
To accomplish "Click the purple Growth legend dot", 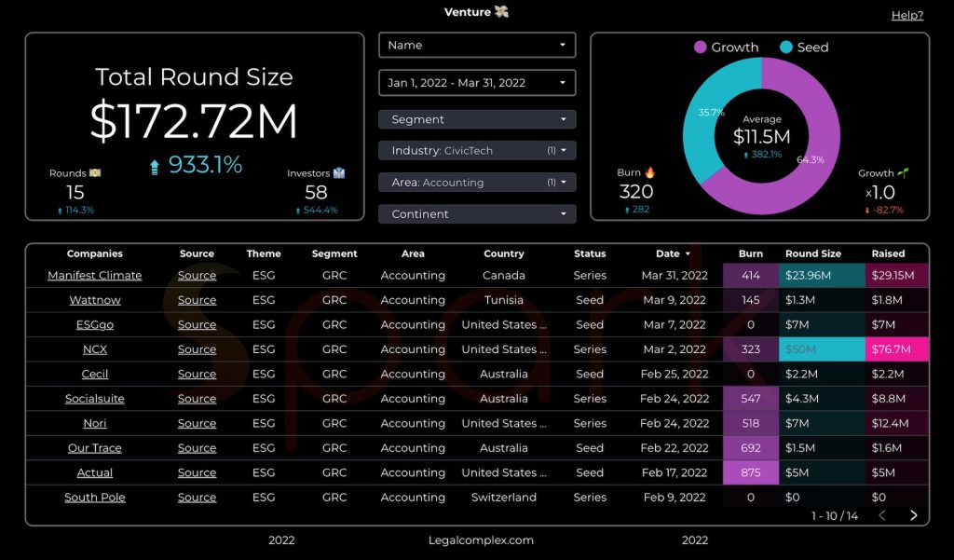I will point(701,47).
